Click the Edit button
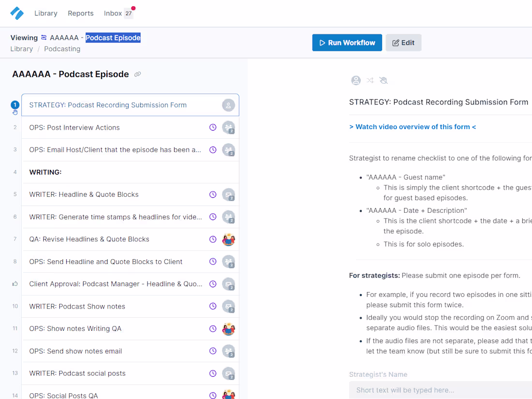The width and height of the screenshot is (532, 399). pos(403,43)
